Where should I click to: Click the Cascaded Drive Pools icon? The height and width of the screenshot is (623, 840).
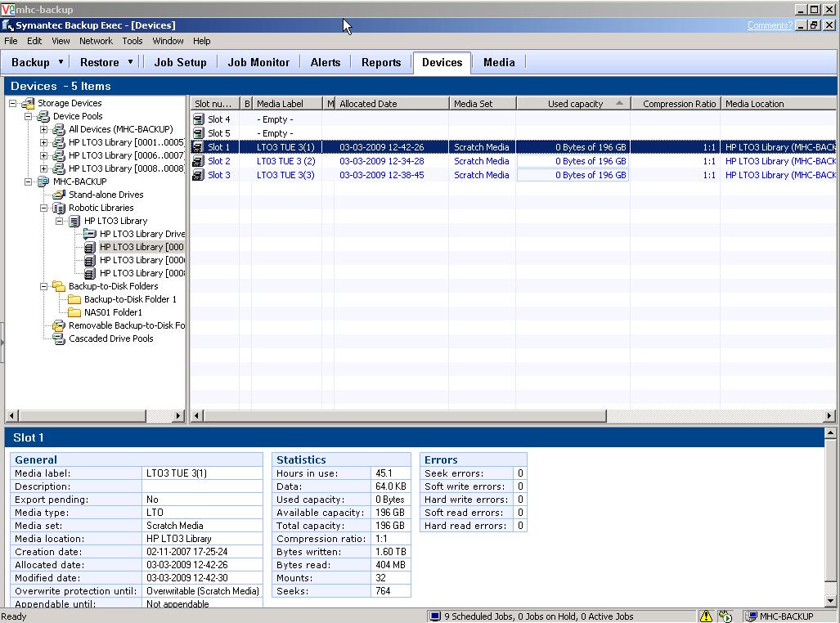pos(59,338)
